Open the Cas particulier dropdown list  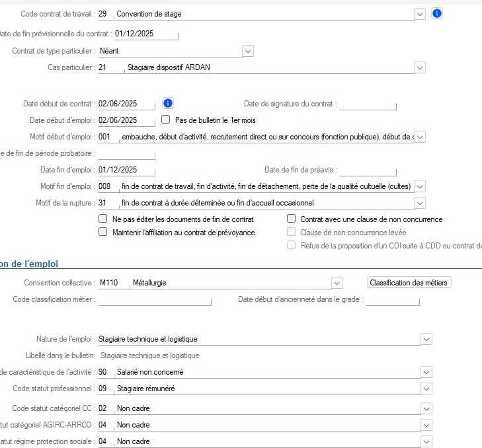tap(419, 67)
